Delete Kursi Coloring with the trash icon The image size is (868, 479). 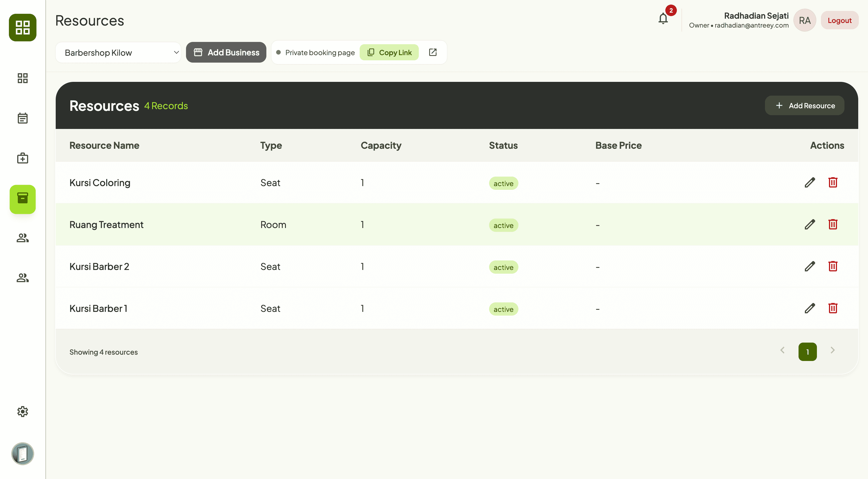(x=833, y=182)
